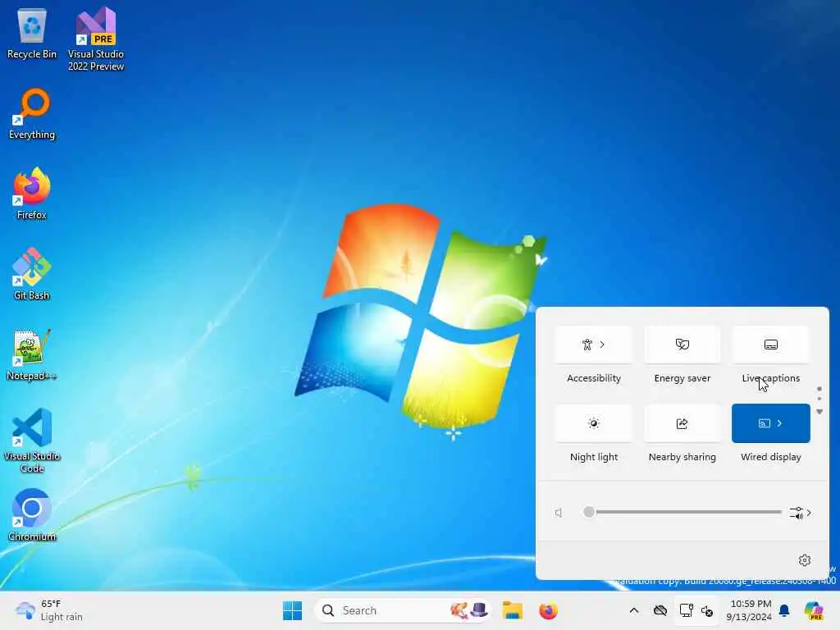Image resolution: width=840 pixels, height=630 pixels.
Task: Click the search highlight graphic in Search box
Action: pos(469,610)
